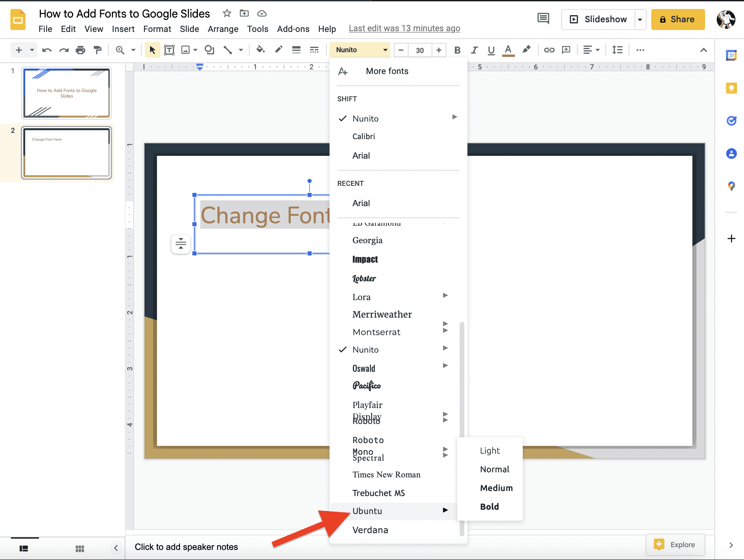
Task: Click the Add comment icon in toolbar
Action: [x=566, y=50]
